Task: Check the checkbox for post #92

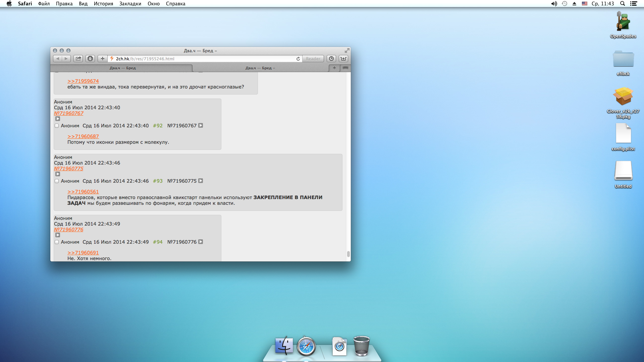Action: coord(57,126)
